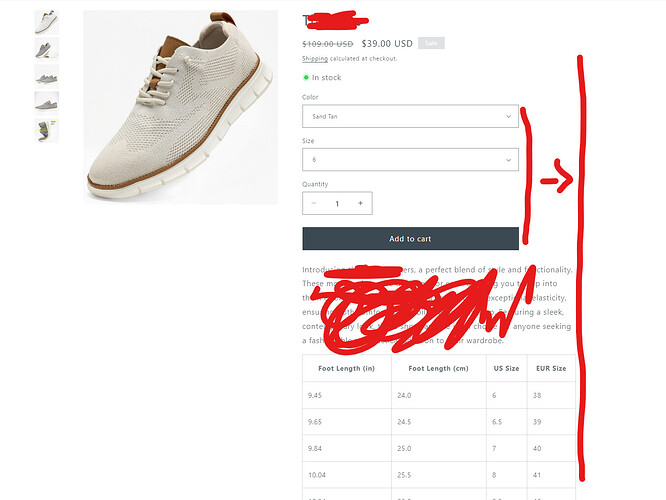Open the Size dropdown showing 6

410,160
